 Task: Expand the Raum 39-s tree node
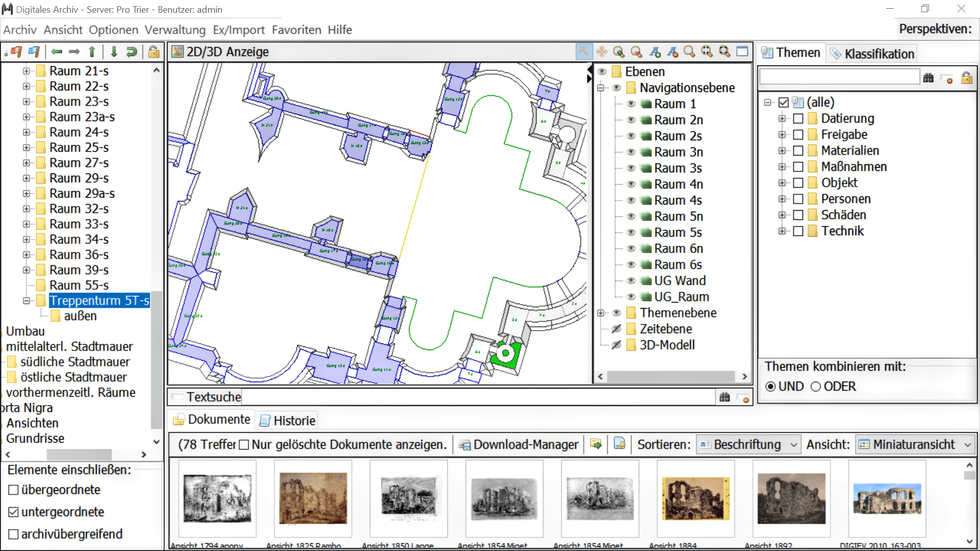coord(26,270)
